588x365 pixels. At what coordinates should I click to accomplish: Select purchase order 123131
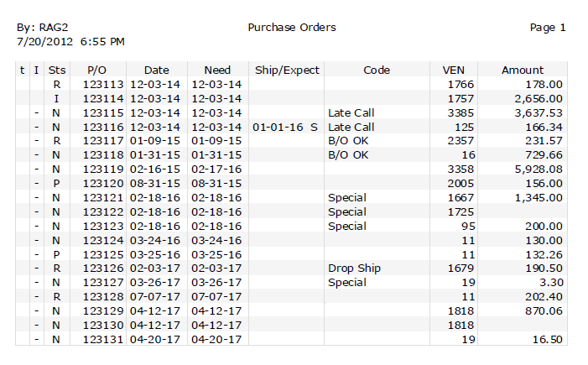[103, 339]
